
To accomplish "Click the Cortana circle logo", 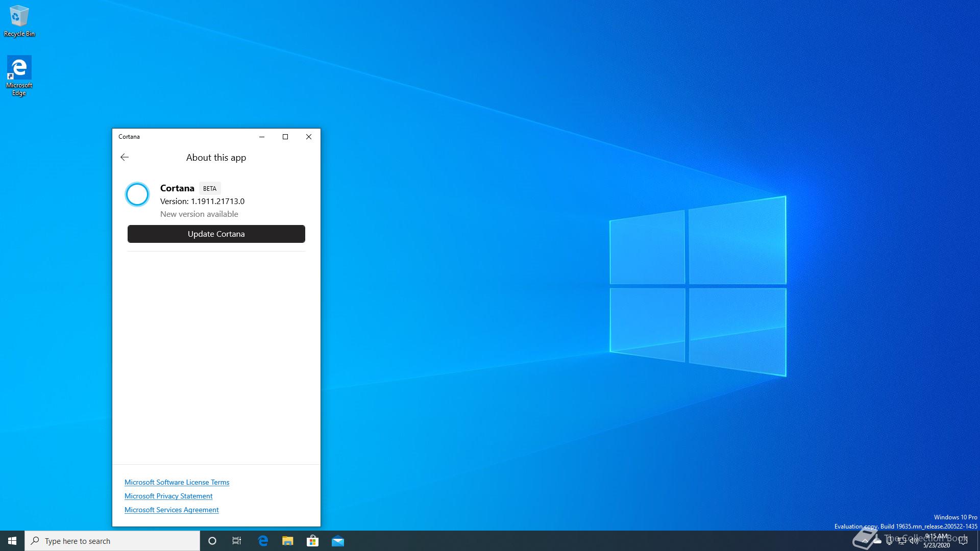I will 137,194.
